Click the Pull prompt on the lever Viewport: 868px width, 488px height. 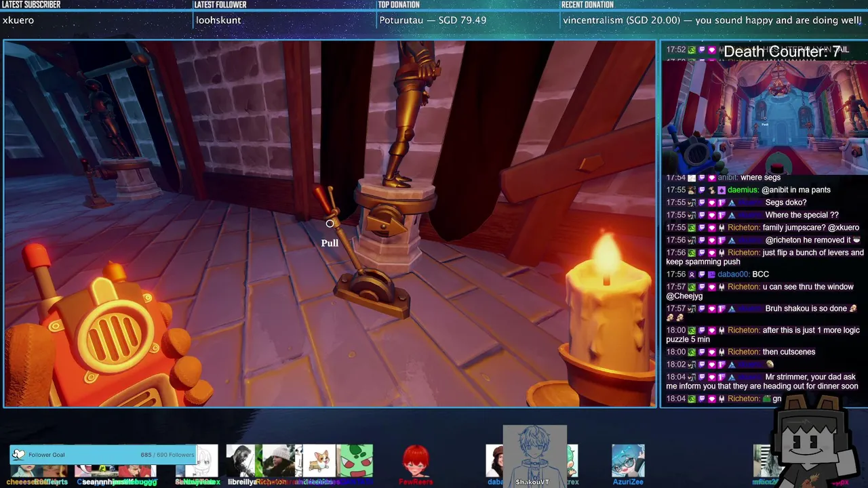(330, 243)
